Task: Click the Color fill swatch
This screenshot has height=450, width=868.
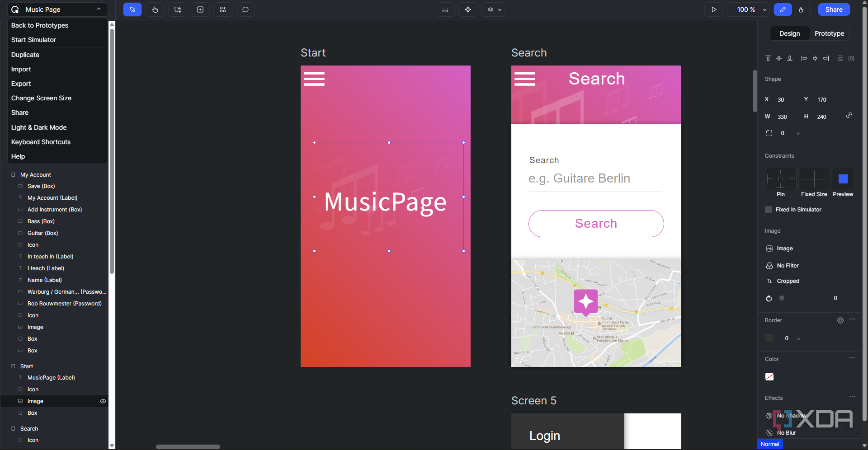Action: pos(769,377)
